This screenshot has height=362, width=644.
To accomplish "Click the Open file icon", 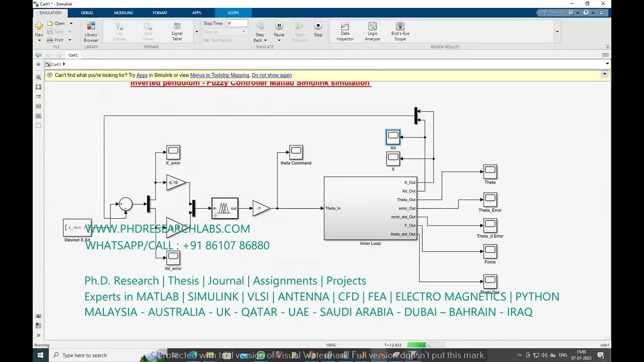I will pyautogui.click(x=50, y=23).
